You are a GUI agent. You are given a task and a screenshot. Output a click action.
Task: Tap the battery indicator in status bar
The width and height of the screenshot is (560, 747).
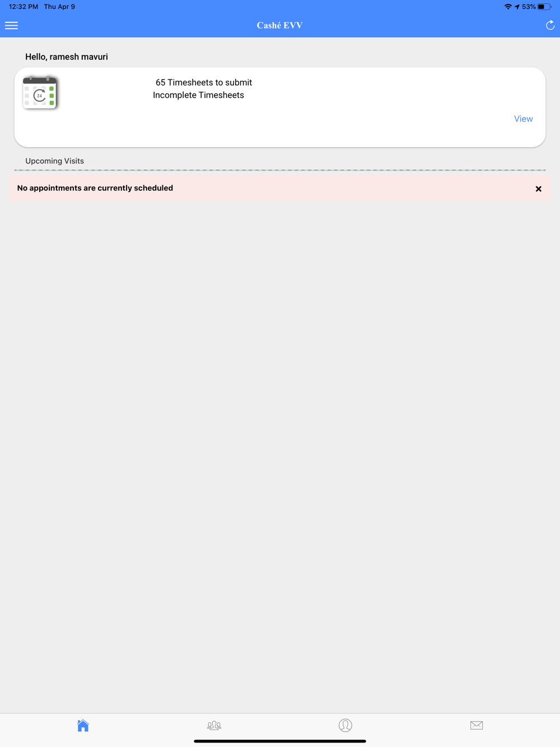544,7
